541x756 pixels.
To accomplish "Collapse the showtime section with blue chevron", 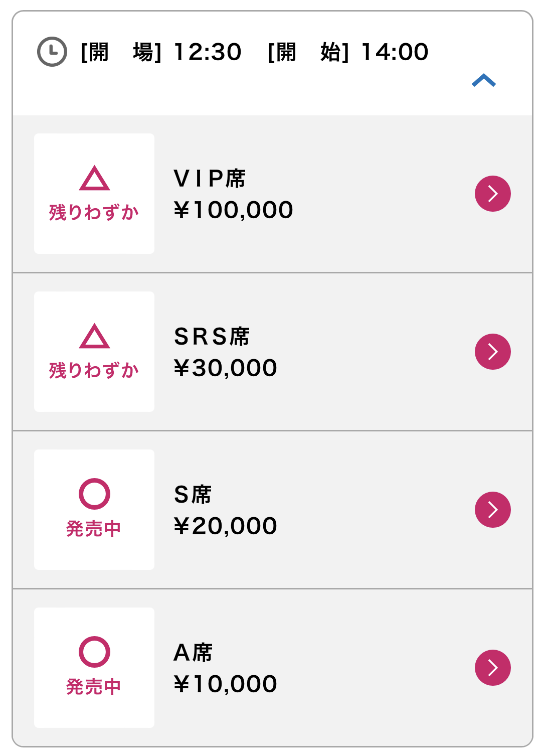I will coord(484,80).
